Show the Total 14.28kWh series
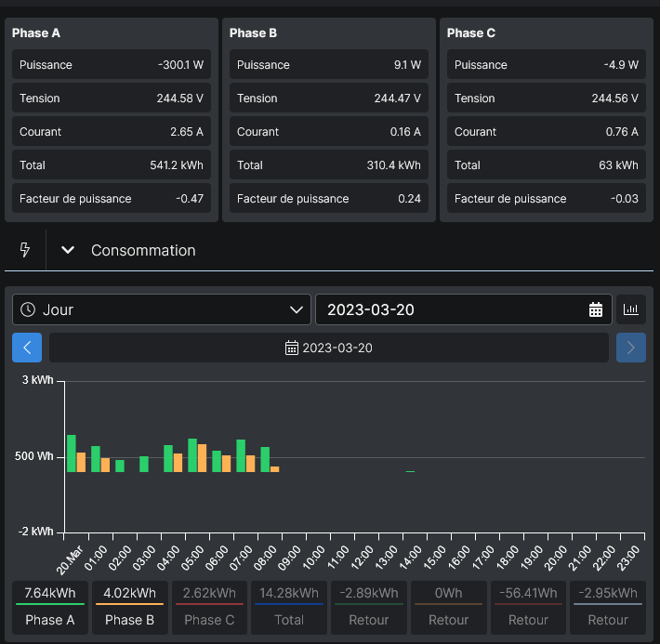Screen dimensions: 660x644 289,608
